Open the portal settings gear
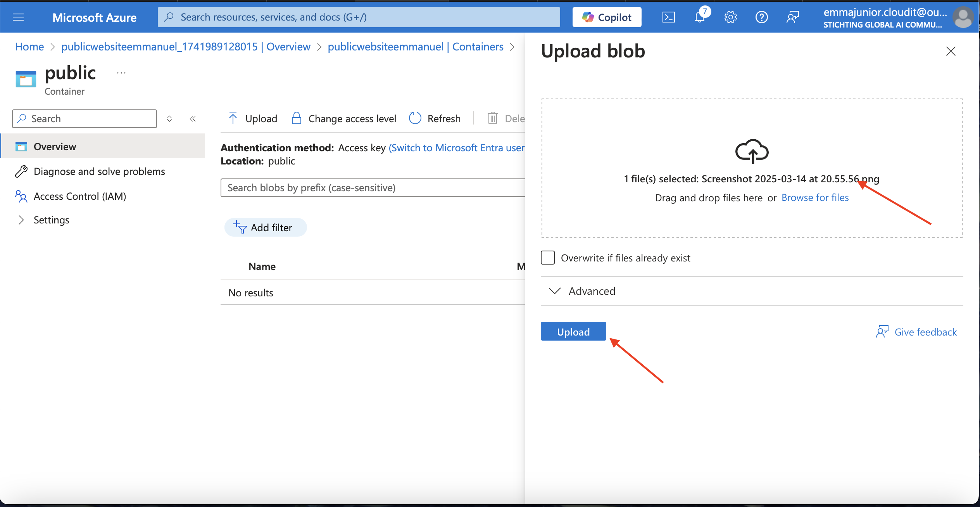The image size is (980, 507). click(x=730, y=17)
